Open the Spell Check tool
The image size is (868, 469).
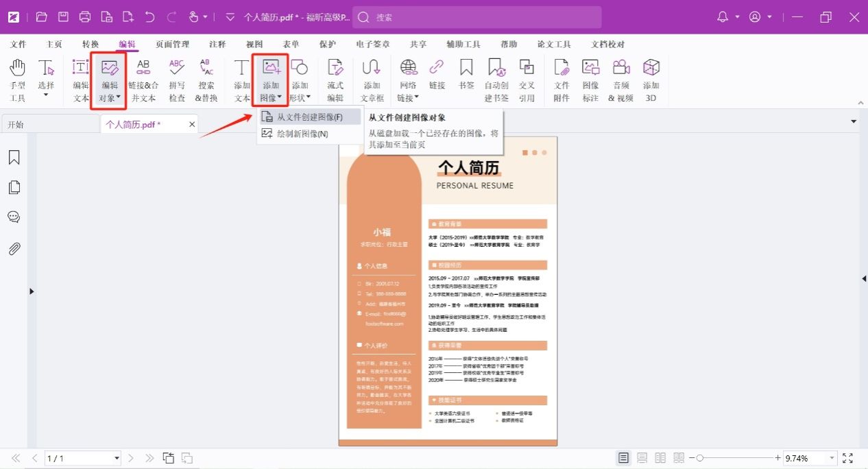pos(177,80)
